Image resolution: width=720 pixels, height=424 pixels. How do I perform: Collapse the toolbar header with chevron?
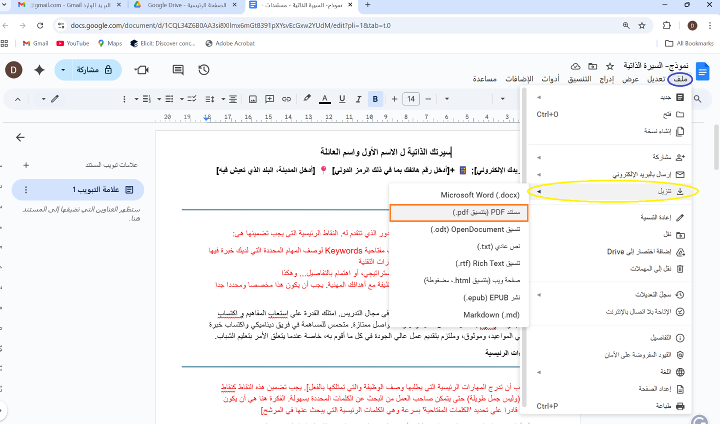(17, 99)
